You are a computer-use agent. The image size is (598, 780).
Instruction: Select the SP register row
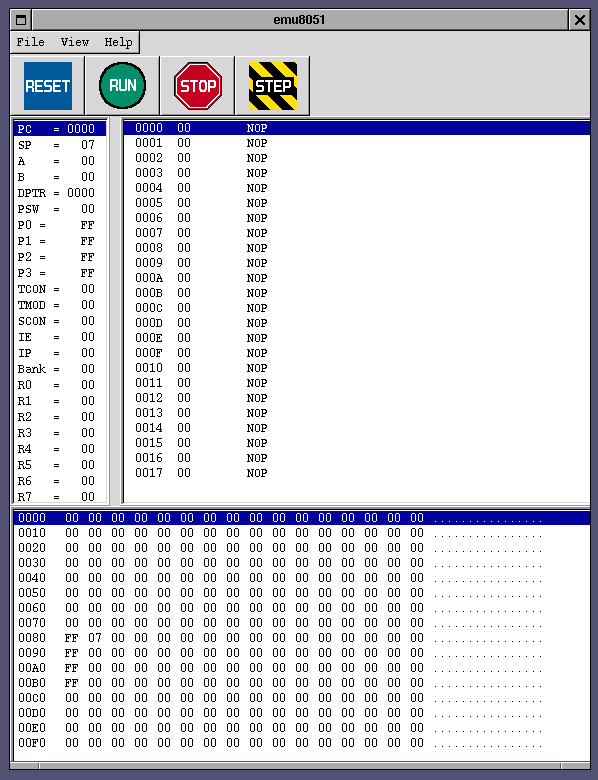point(60,145)
